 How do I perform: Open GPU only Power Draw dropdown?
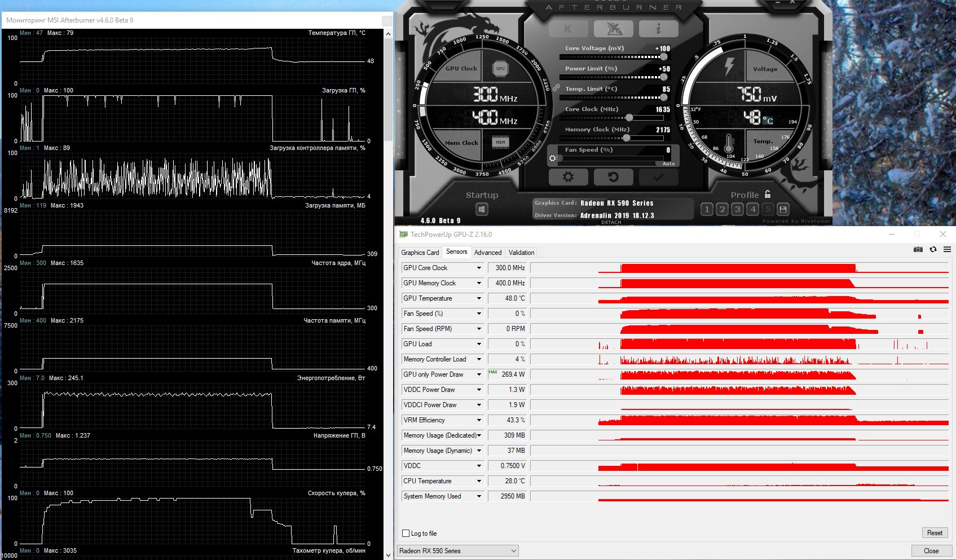point(479,374)
